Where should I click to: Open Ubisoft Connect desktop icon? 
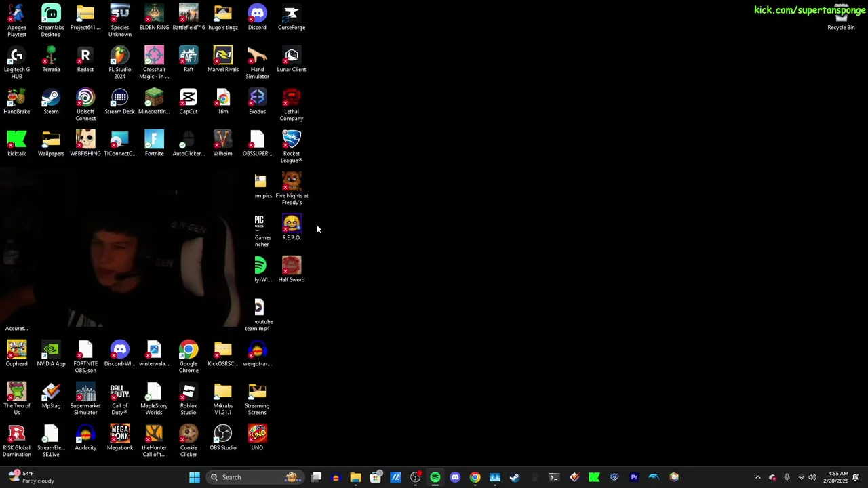(x=85, y=104)
